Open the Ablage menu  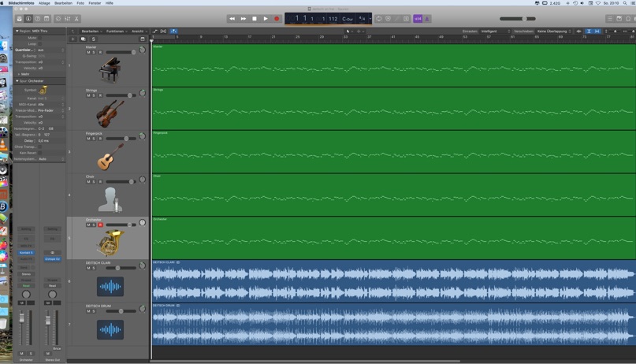tap(44, 3)
